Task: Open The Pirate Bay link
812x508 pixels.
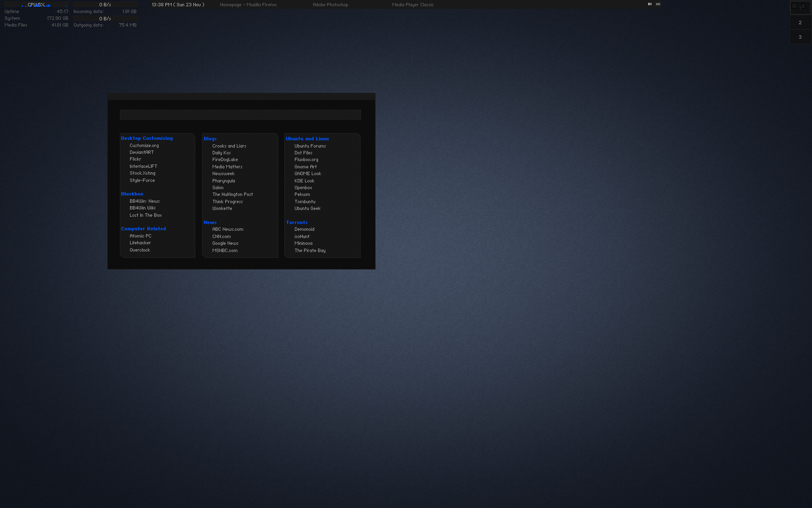Action: [x=310, y=251]
